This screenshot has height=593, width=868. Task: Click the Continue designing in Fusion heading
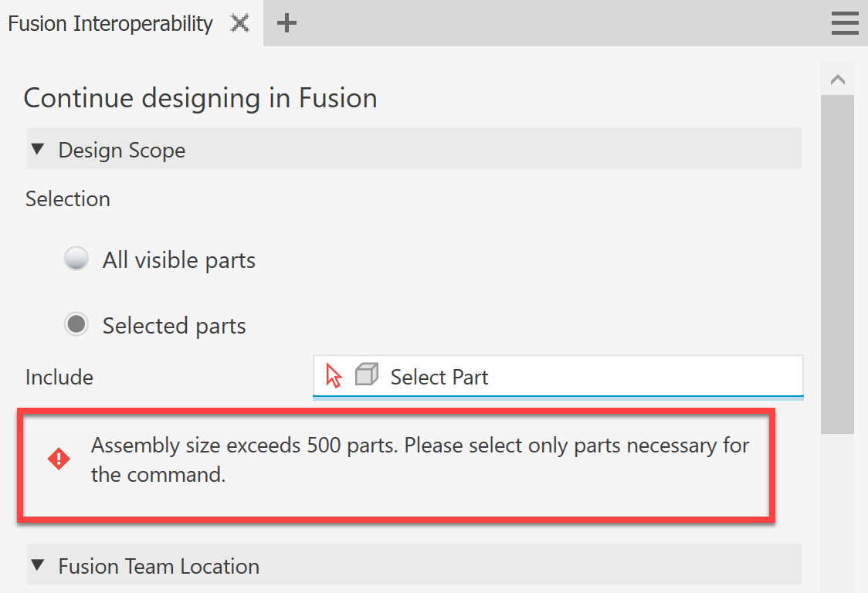[200, 98]
